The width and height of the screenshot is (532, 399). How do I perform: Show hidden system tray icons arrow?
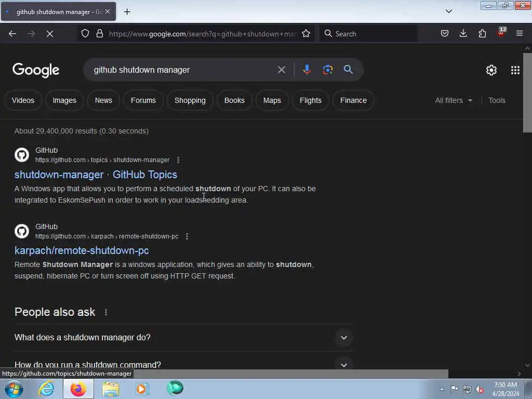(442, 389)
